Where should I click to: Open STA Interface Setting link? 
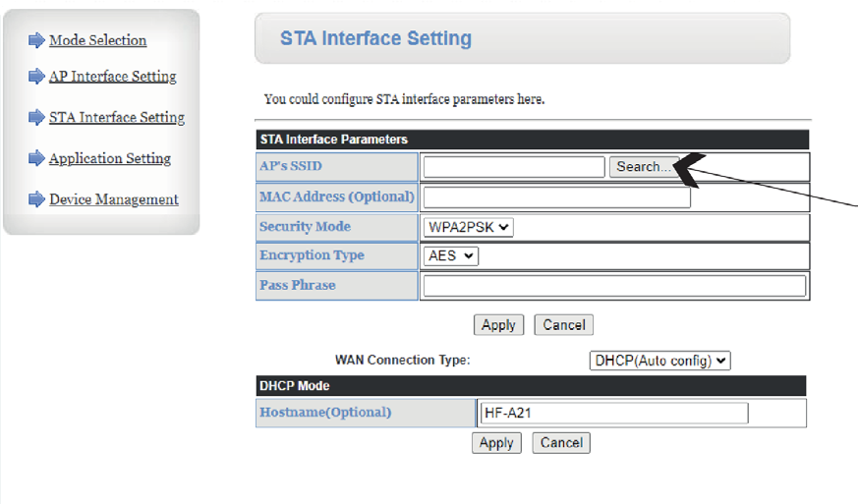pos(116,118)
